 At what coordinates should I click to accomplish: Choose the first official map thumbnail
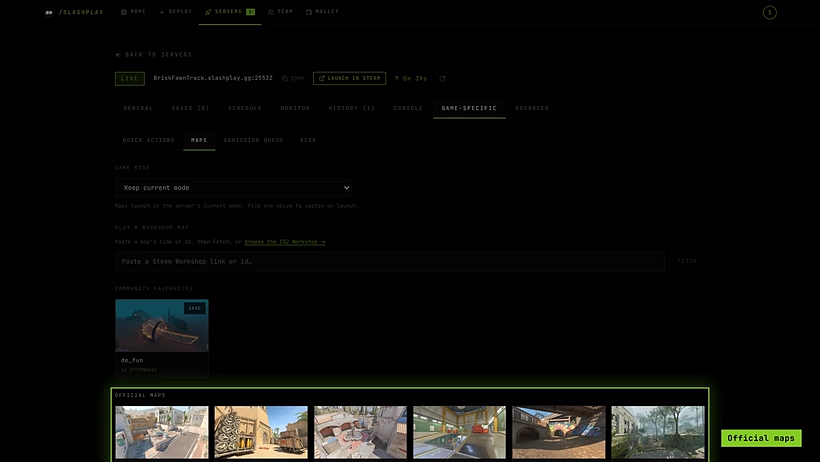click(162, 432)
